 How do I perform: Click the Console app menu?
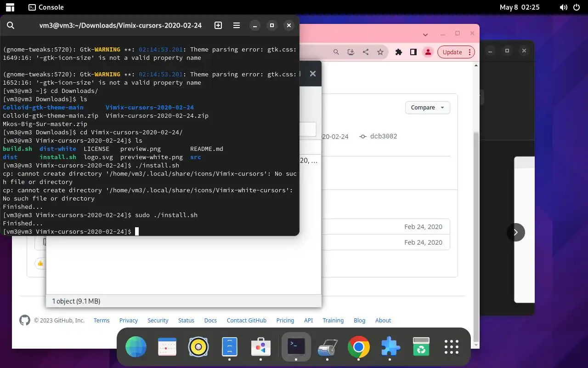[x=46, y=7]
